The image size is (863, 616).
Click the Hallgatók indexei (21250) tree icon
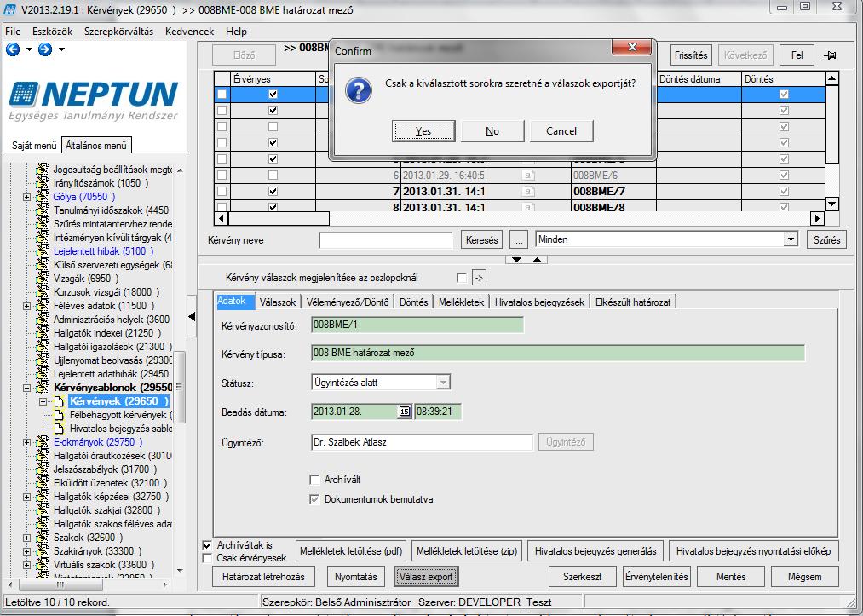(43, 333)
